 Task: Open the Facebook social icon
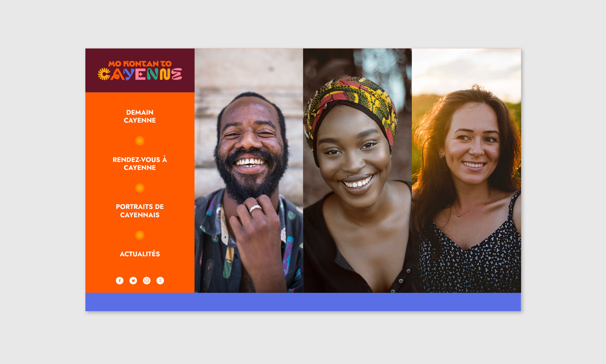point(120,280)
